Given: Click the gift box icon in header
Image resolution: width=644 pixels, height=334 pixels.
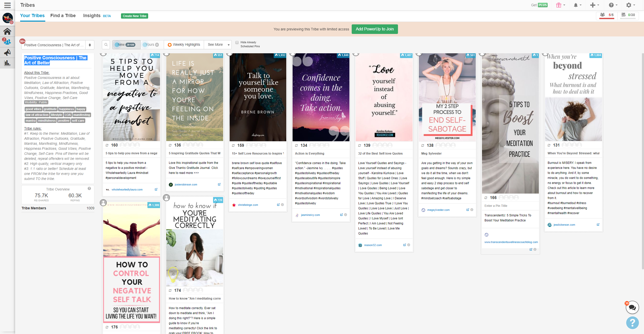Looking at the screenshot, I should (x=559, y=5).
